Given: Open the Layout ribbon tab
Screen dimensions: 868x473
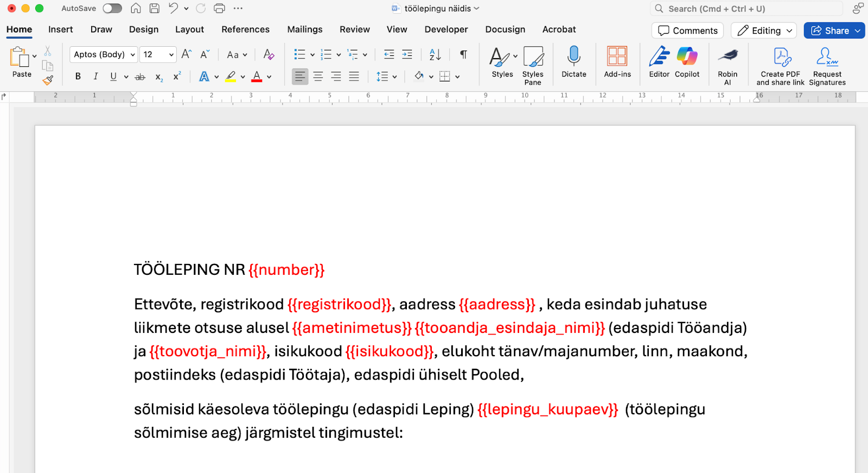Looking at the screenshot, I should pos(189,29).
